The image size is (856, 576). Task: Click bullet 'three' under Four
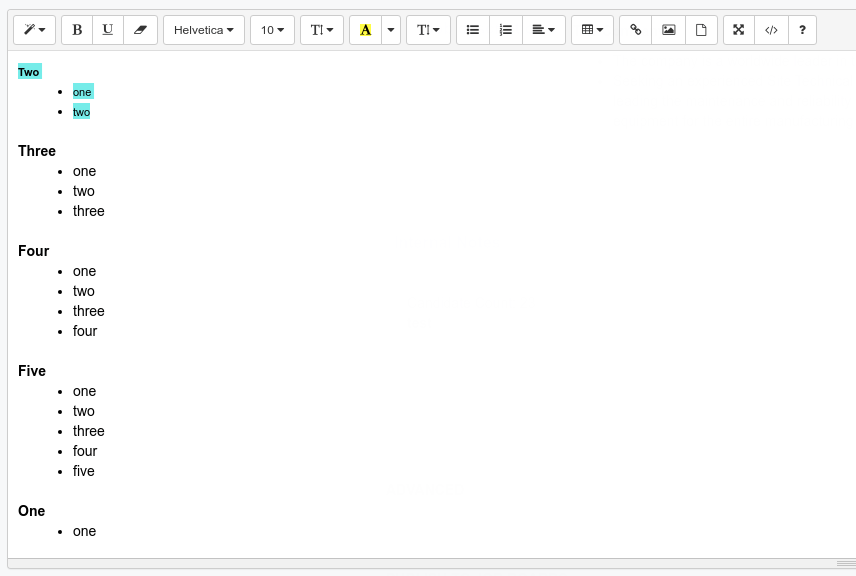tap(88, 311)
